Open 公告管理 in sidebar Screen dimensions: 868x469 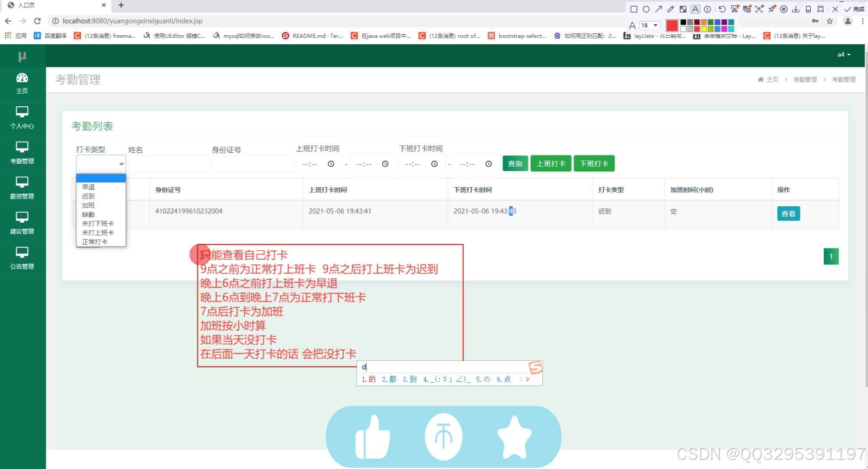(x=22, y=258)
